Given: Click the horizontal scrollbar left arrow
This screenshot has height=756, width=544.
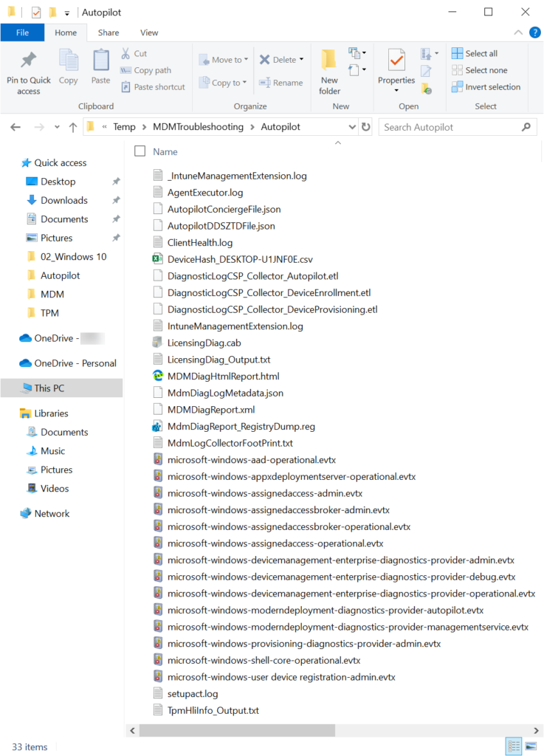Looking at the screenshot, I should [133, 730].
